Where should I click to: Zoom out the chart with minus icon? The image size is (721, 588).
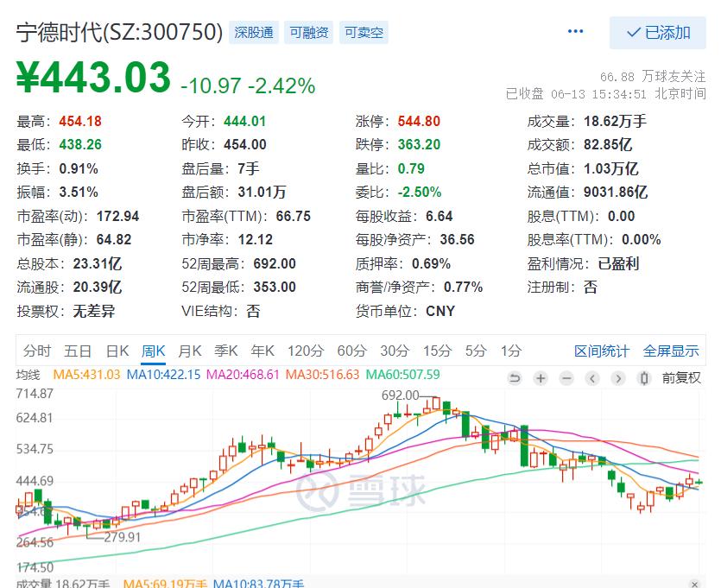point(566,377)
